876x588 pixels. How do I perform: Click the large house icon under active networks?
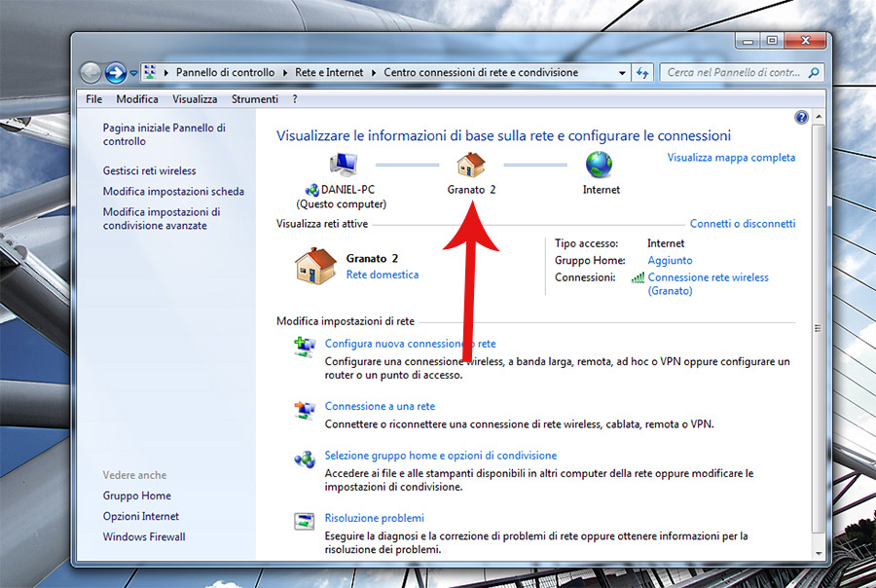tap(314, 265)
